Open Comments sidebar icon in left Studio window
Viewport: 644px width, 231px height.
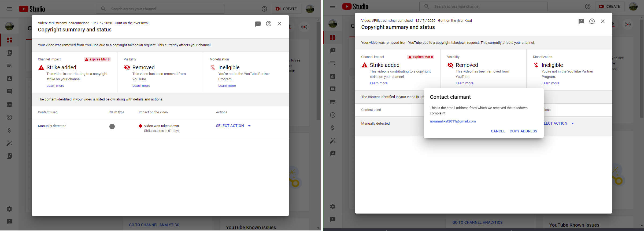pyautogui.click(x=9, y=92)
